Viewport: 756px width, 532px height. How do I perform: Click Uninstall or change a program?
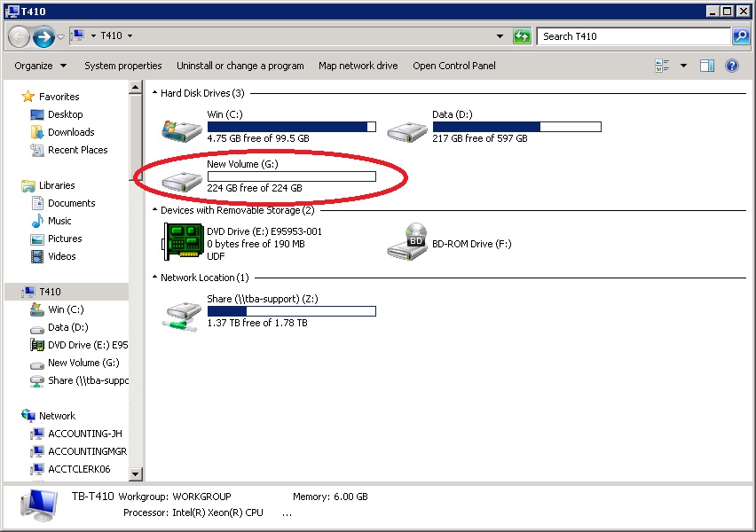tap(240, 65)
